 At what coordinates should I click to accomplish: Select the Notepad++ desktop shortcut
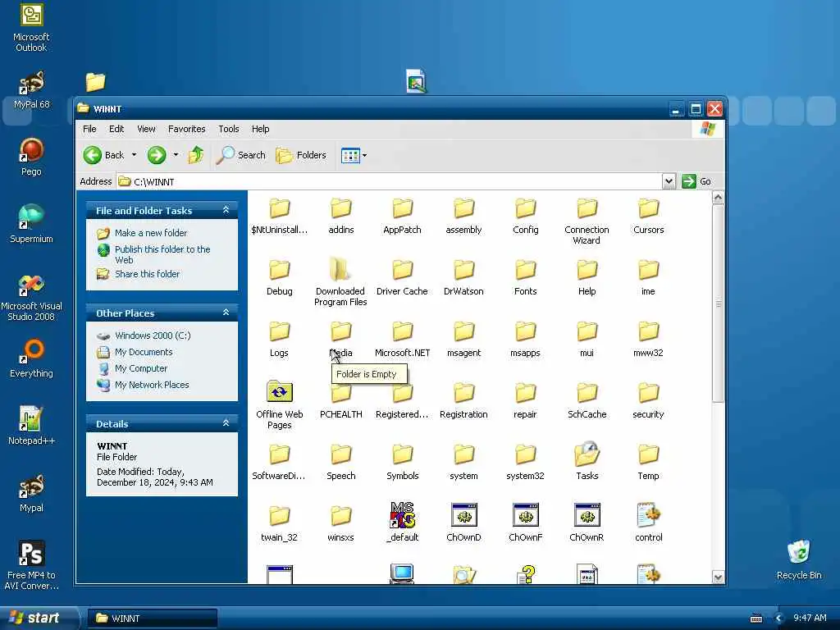coord(31,426)
